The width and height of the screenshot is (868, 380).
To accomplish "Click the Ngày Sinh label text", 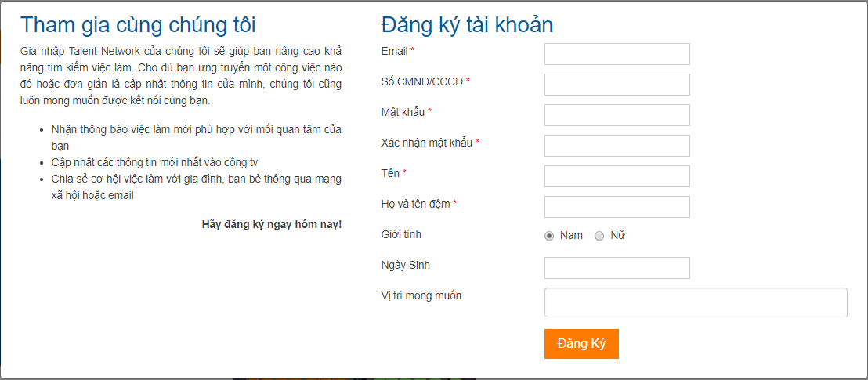I will pos(406,266).
